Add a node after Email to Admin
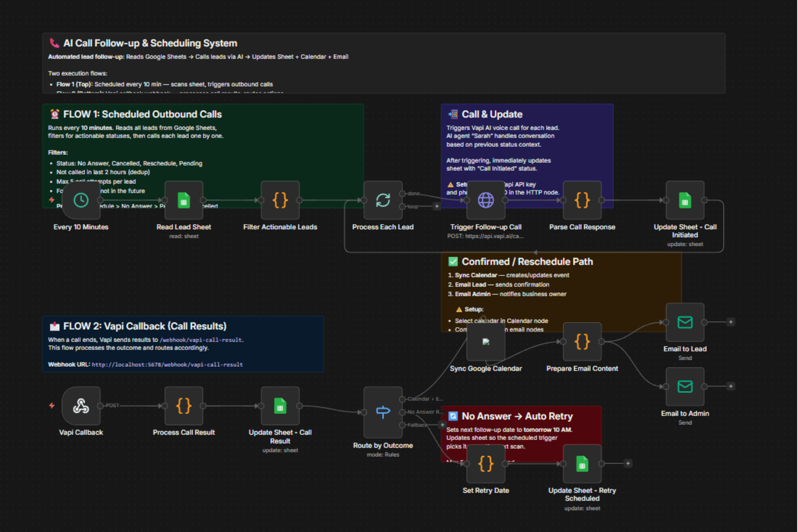798x532 pixels. click(x=731, y=386)
